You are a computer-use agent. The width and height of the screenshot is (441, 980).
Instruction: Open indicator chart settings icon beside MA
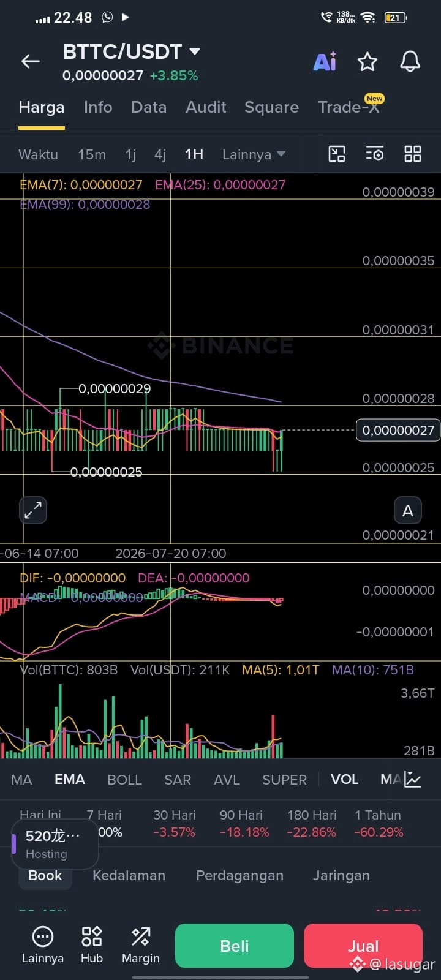point(413,780)
